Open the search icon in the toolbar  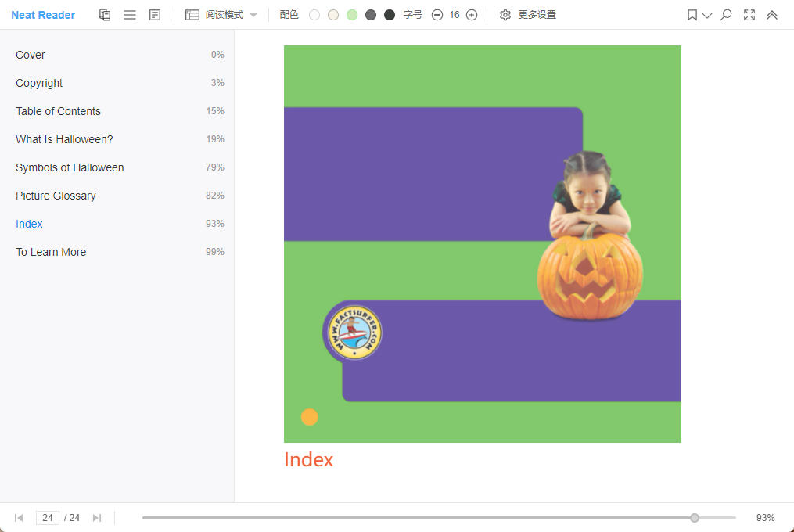[x=725, y=14]
